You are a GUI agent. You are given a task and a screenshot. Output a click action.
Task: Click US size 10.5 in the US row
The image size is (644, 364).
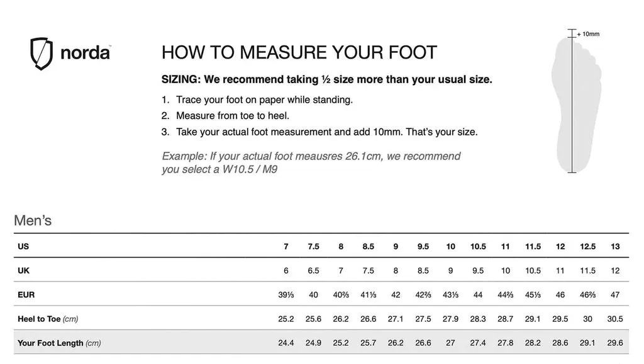tap(478, 246)
